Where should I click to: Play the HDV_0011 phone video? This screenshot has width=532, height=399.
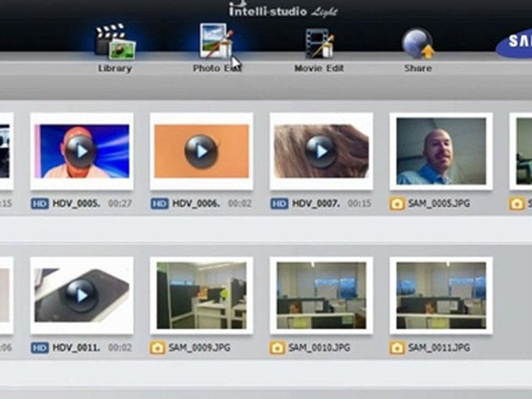(82, 295)
